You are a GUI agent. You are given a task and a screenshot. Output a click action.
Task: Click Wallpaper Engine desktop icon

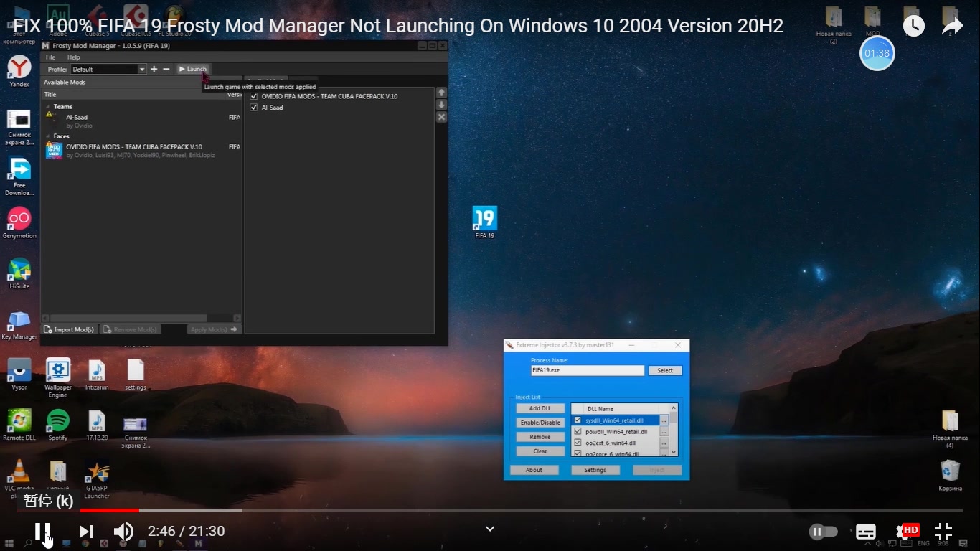58,378
